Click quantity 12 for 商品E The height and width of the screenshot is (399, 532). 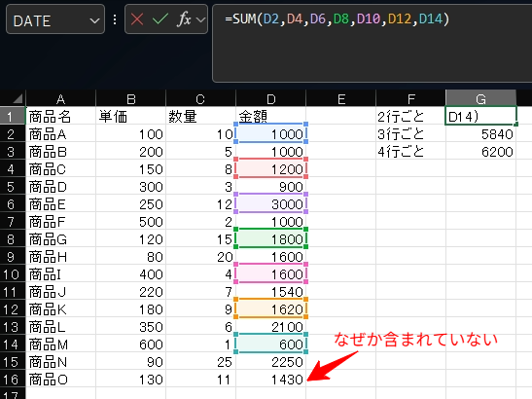[200, 204]
